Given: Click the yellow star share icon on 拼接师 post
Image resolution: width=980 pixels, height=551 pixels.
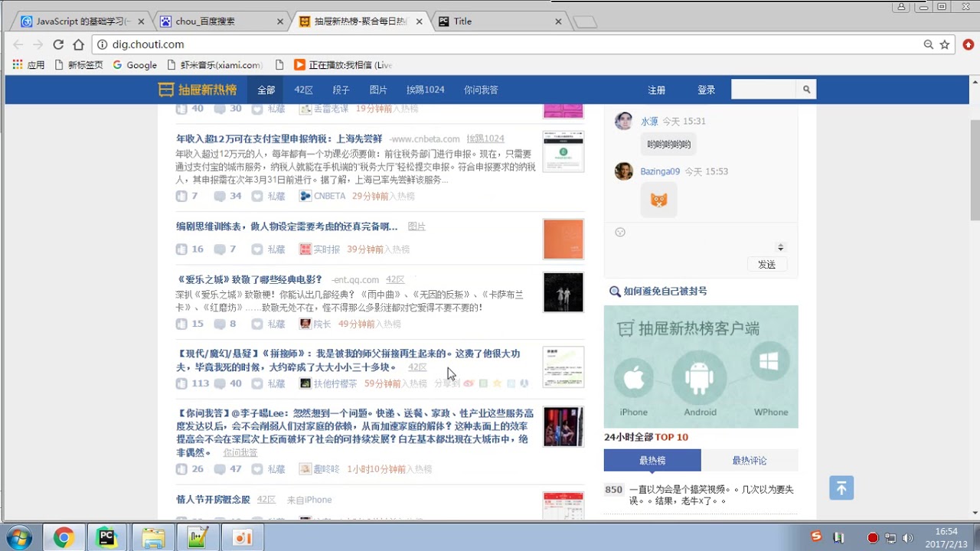Looking at the screenshot, I should pos(497,383).
